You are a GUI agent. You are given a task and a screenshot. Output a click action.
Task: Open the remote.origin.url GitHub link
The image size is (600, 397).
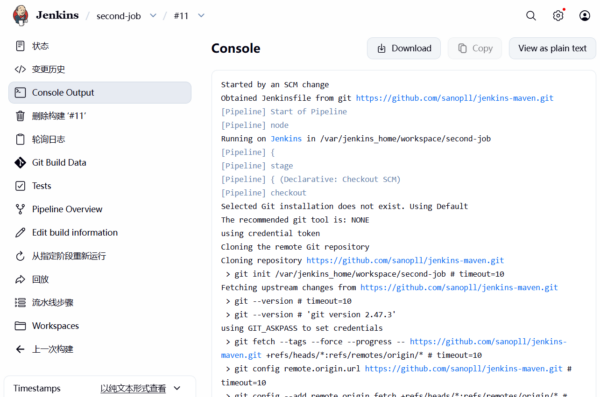[x=463, y=369]
